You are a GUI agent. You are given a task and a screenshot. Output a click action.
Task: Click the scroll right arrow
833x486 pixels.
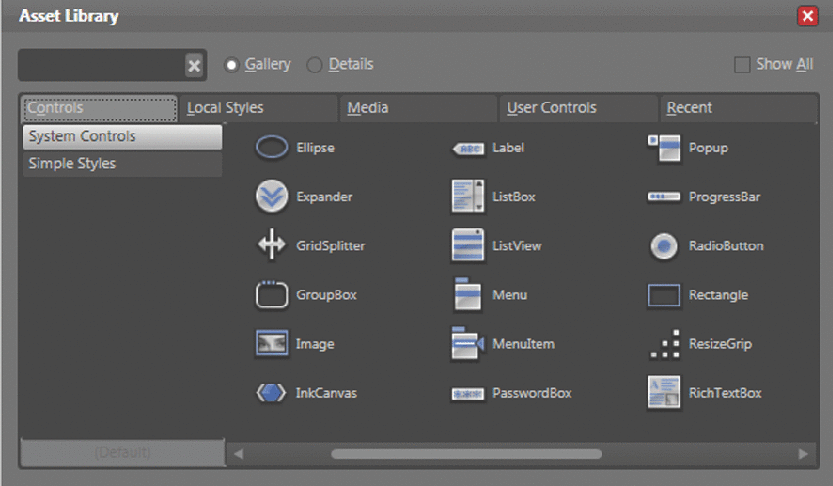click(803, 454)
